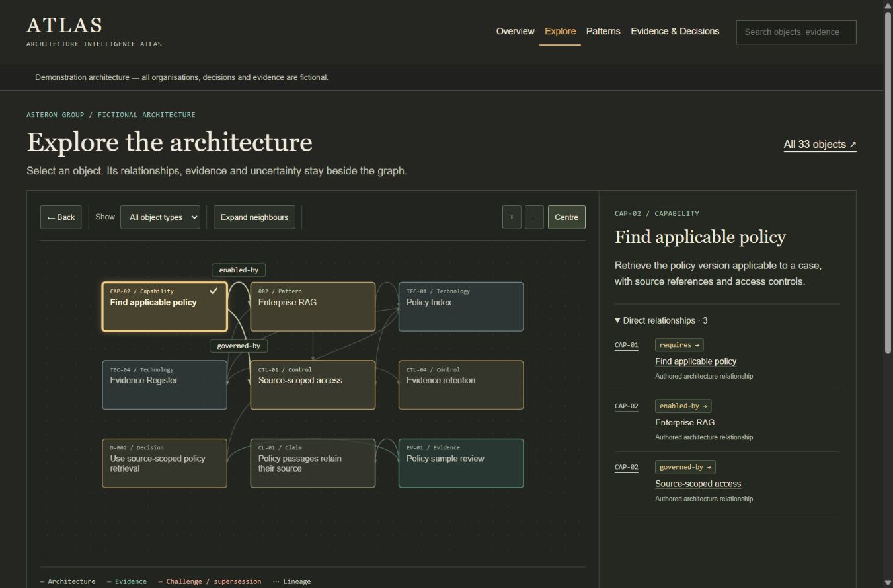Open Enterprise RAG relationship link
Viewport: 893px width, 588px height.
685,422
